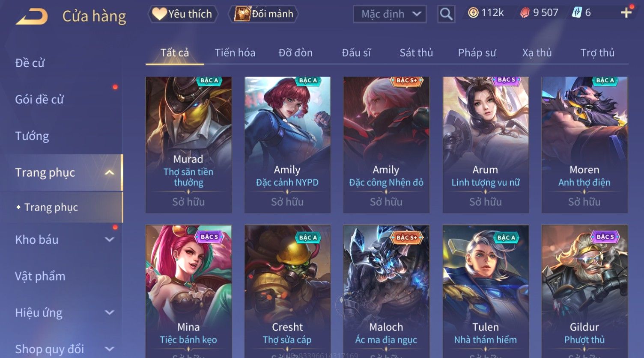This screenshot has width=644, height=358.
Task: Open Tướng in the sidebar
Action: [32, 136]
